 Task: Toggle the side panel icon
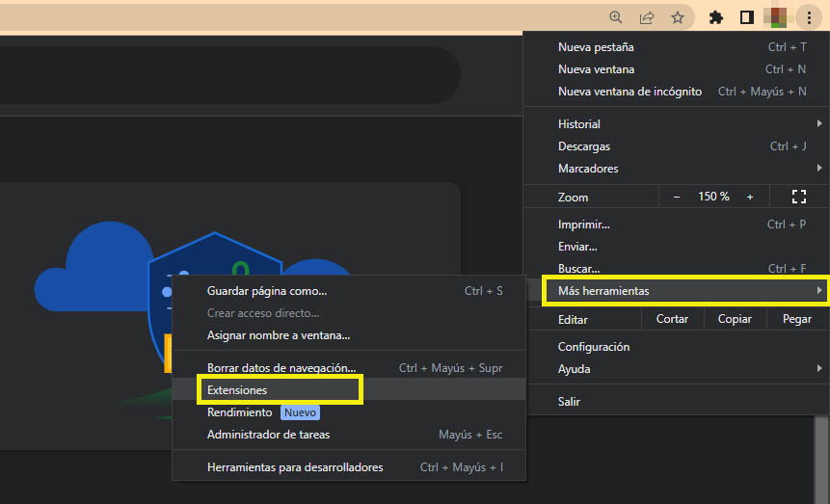click(746, 17)
